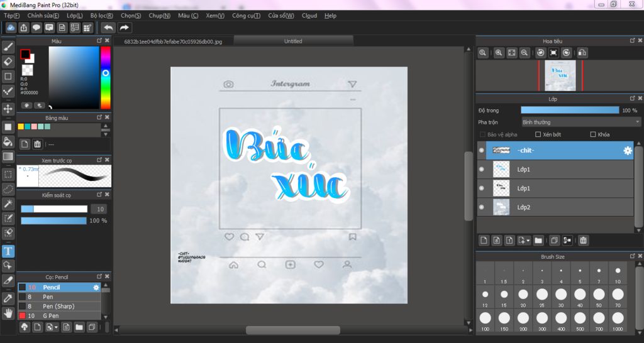Click the Redo arrow button
Image resolution: width=644 pixels, height=343 pixels.
click(124, 28)
